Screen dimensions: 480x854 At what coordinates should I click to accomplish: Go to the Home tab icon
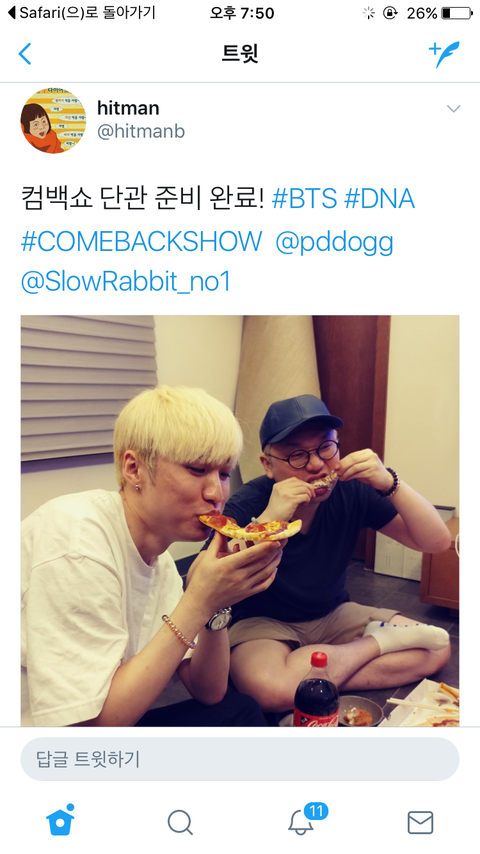[x=60, y=820]
